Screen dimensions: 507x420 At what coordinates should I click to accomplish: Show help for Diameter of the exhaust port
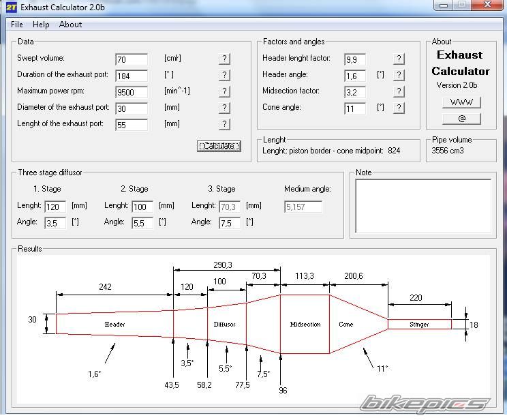(224, 108)
